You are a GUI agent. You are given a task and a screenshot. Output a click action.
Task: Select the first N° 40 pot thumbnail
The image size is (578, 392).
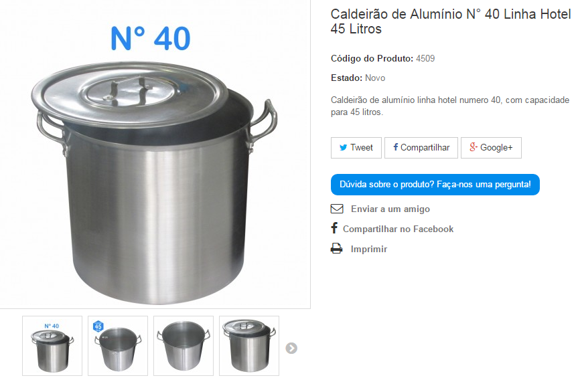click(52, 346)
